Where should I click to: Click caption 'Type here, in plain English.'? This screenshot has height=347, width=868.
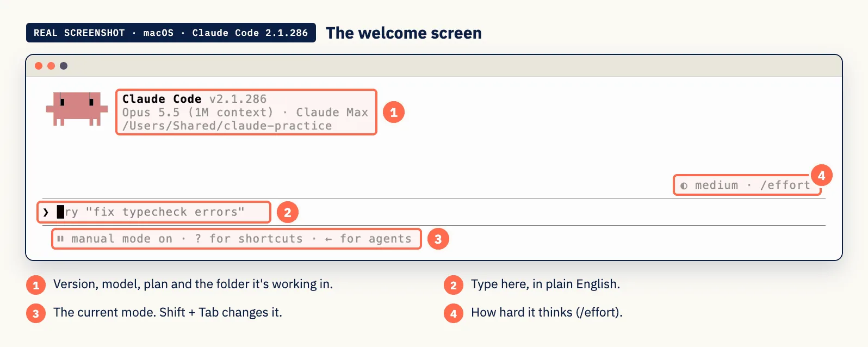coord(545,284)
